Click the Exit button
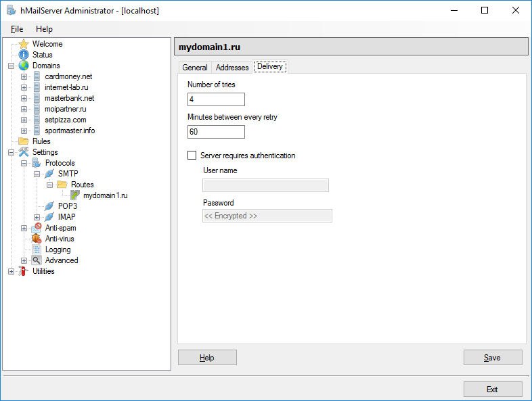Screen dimensions: 532x401 [x=493, y=389]
